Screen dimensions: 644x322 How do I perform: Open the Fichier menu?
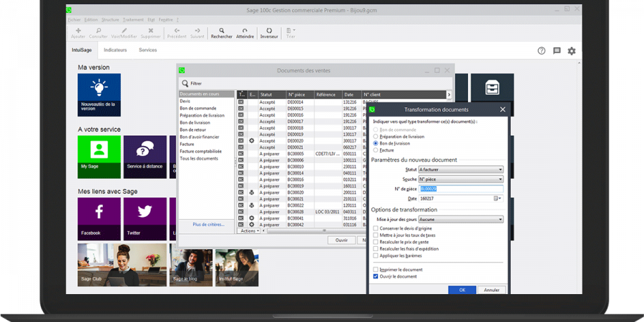pyautogui.click(x=74, y=20)
